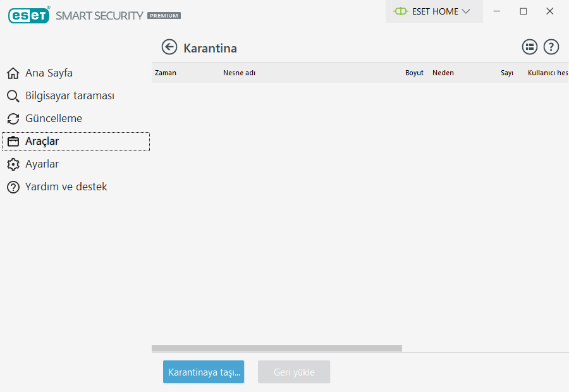Click the ESET logo in the title bar
This screenshot has height=392, width=569.
coord(29,15)
